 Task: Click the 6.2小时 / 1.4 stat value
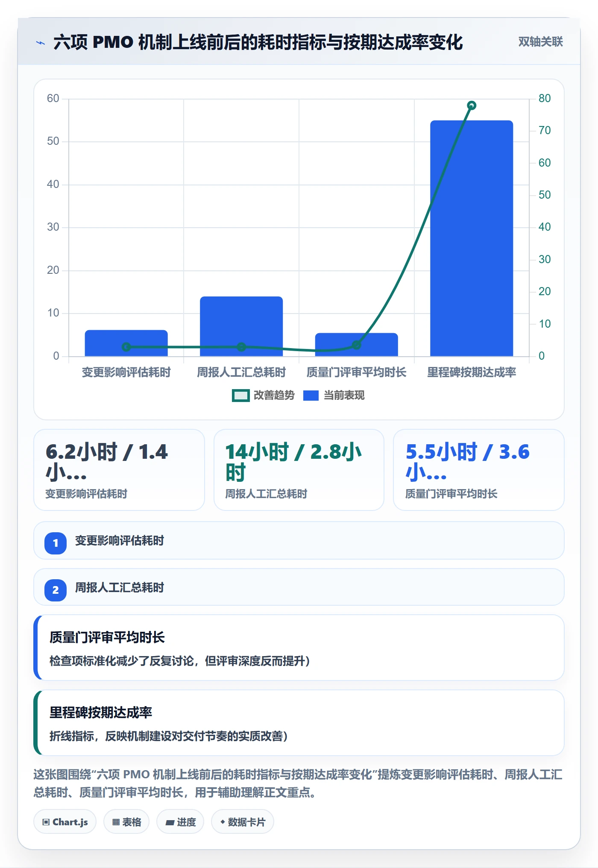(107, 462)
